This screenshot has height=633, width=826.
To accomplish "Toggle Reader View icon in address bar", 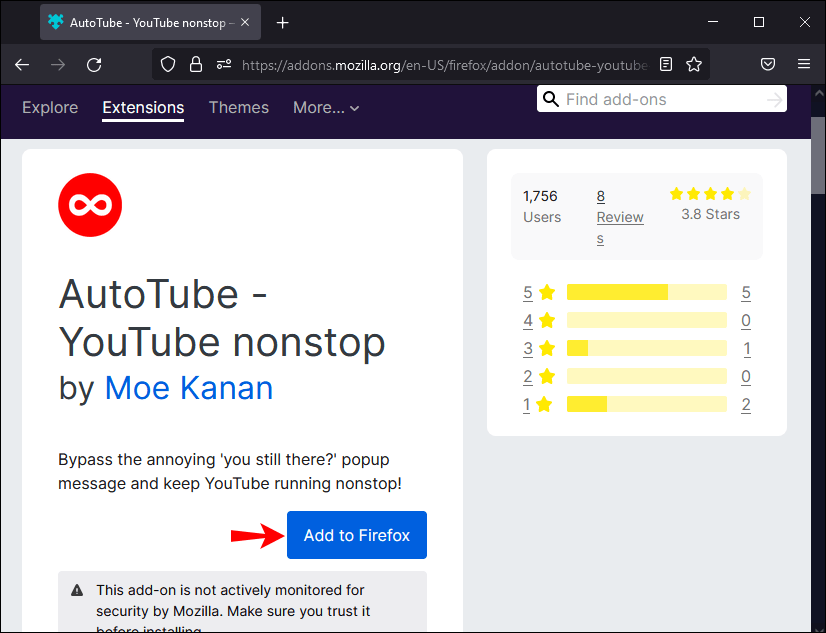I will tap(667, 64).
